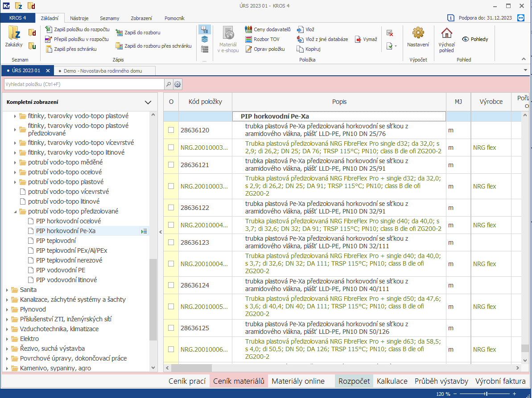532x398 pixels.
Task: Tick checkbox for item 28636124
Action: pyautogui.click(x=171, y=285)
